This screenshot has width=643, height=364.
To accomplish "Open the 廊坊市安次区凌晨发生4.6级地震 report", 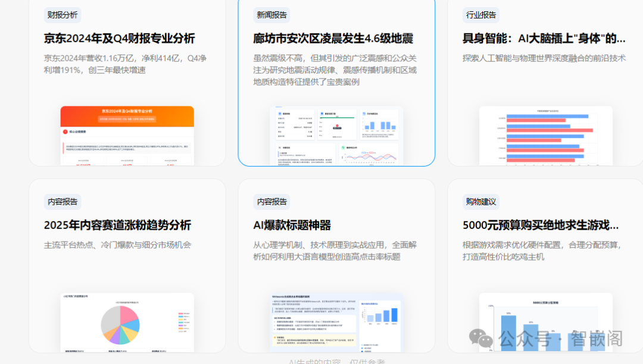I will pos(335,38).
